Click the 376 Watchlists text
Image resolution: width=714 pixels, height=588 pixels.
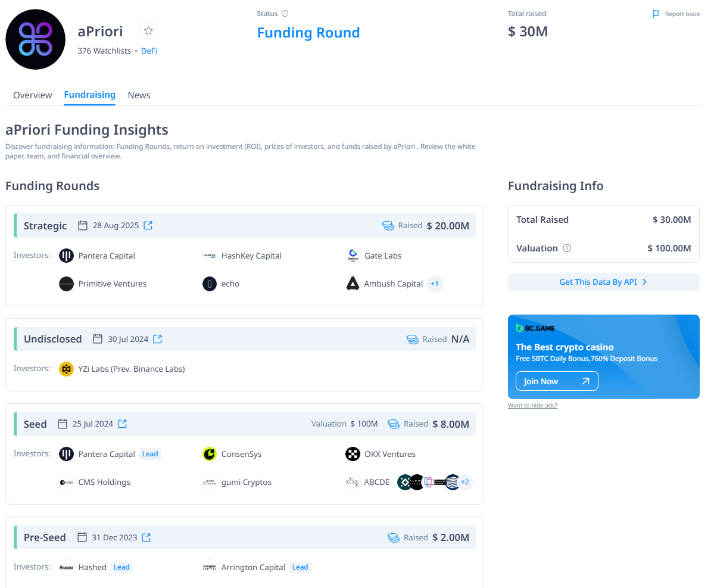pyautogui.click(x=104, y=51)
